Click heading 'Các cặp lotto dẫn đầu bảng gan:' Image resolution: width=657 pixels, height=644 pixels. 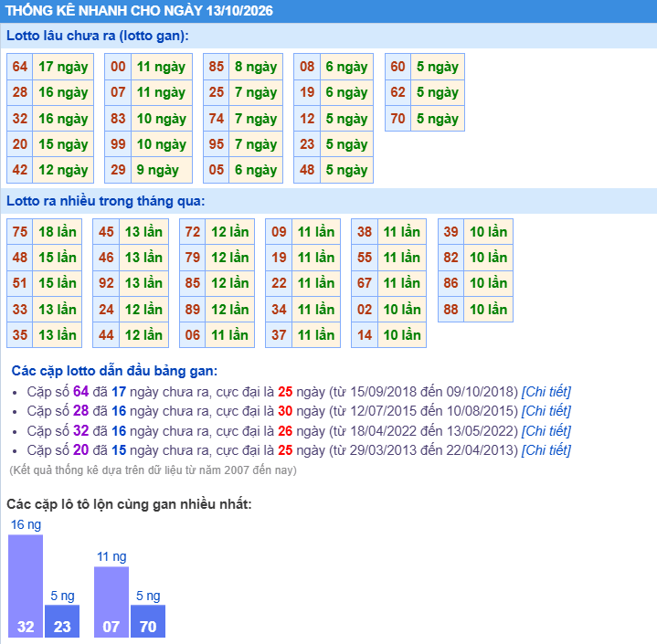click(x=114, y=371)
